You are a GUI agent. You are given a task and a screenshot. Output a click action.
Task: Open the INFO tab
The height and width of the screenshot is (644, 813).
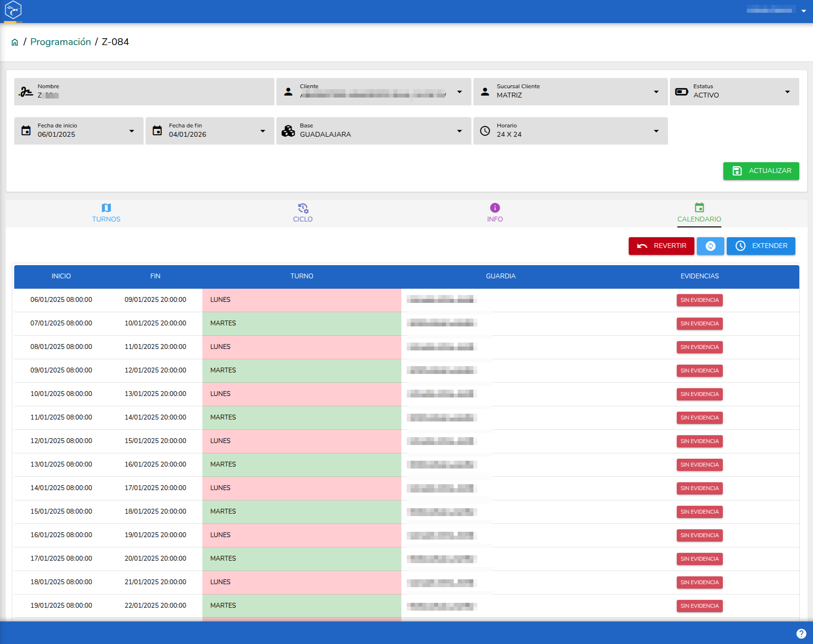tap(495, 213)
